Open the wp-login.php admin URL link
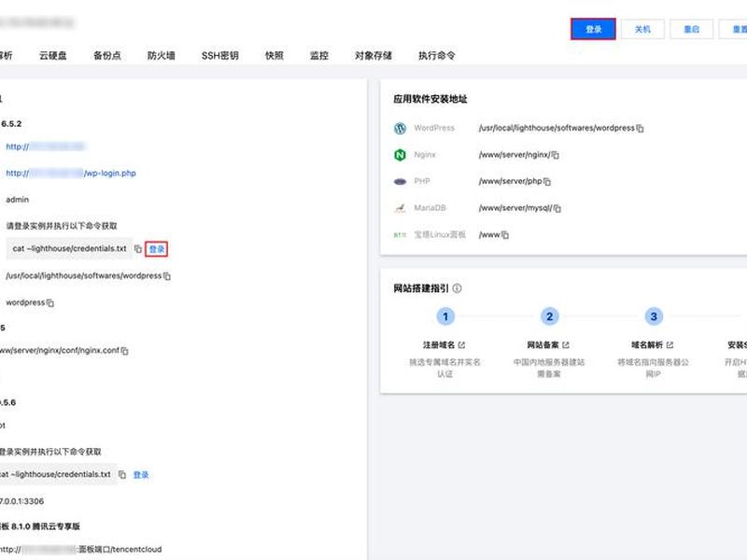 pyautogui.click(x=71, y=174)
